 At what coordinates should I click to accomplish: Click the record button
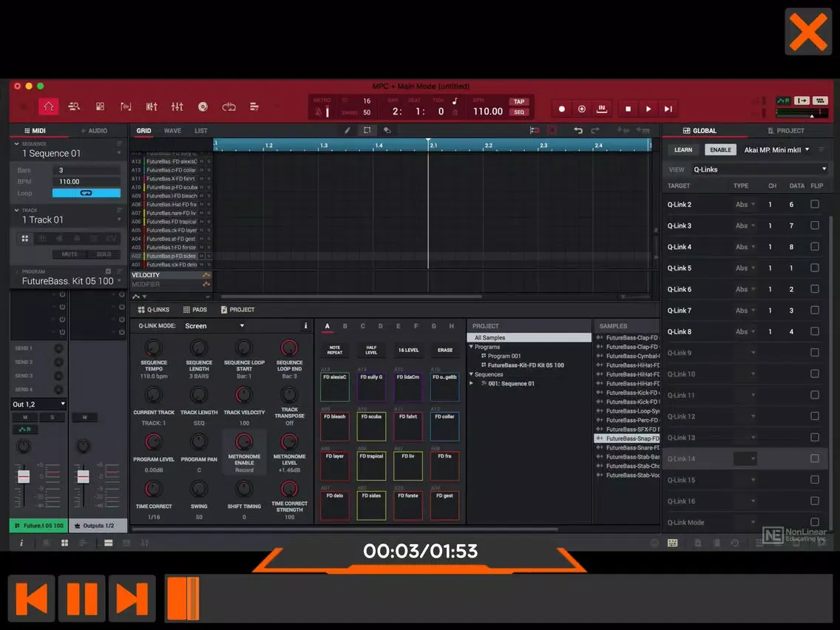(x=561, y=109)
